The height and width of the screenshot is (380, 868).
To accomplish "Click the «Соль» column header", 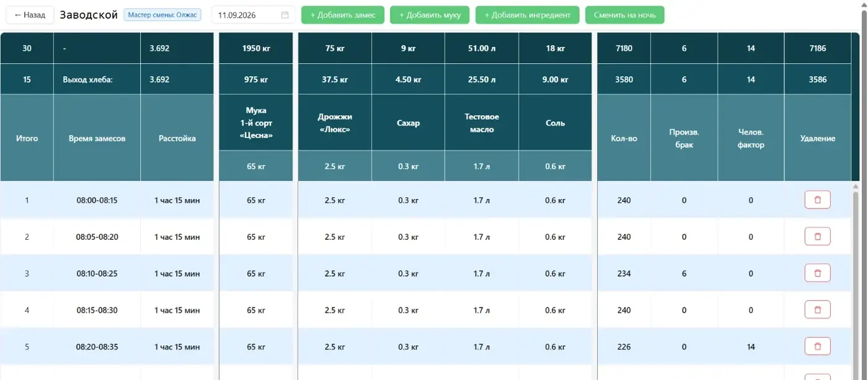I will (555, 123).
